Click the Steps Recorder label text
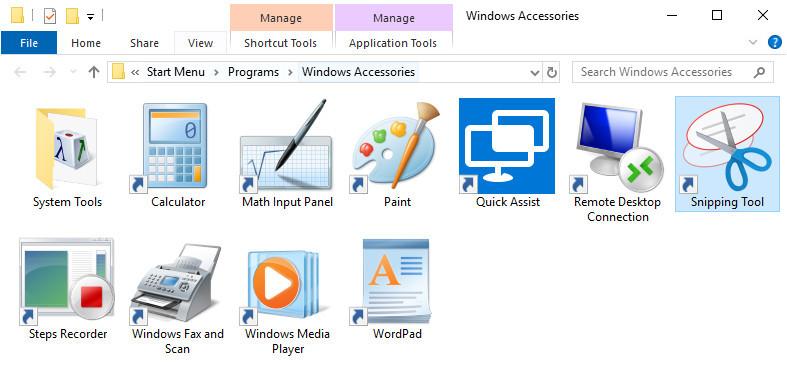Image resolution: width=787 pixels, height=365 pixels. click(68, 334)
